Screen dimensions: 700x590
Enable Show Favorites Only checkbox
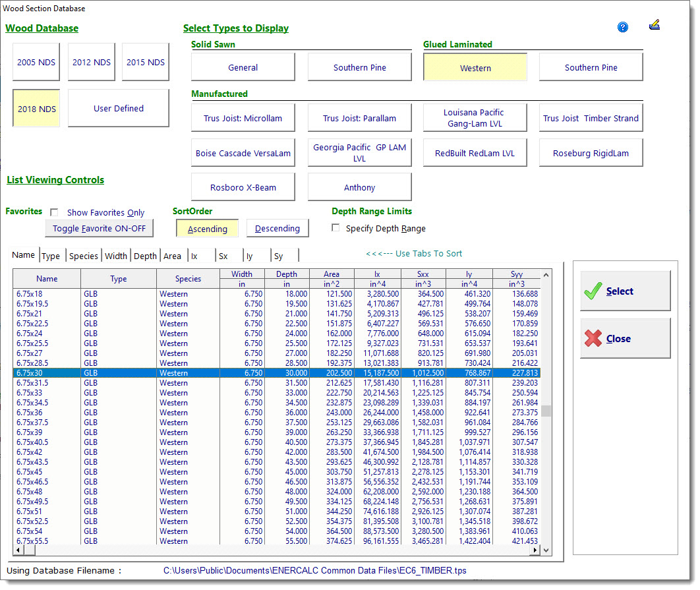55,212
